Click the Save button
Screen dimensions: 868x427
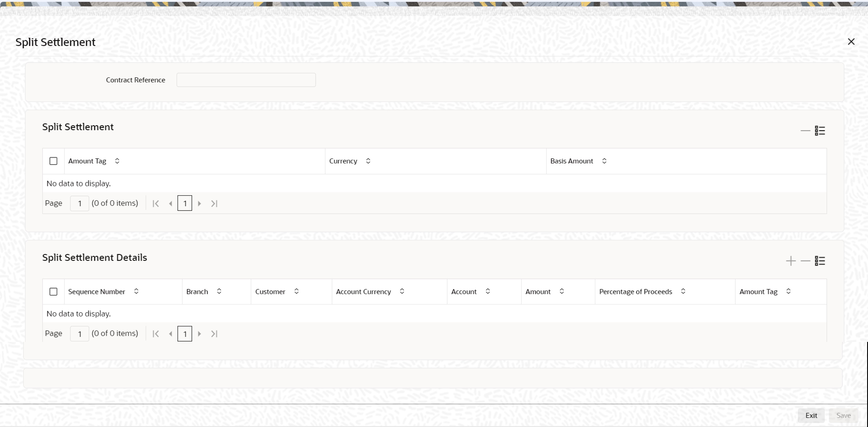[844, 416]
